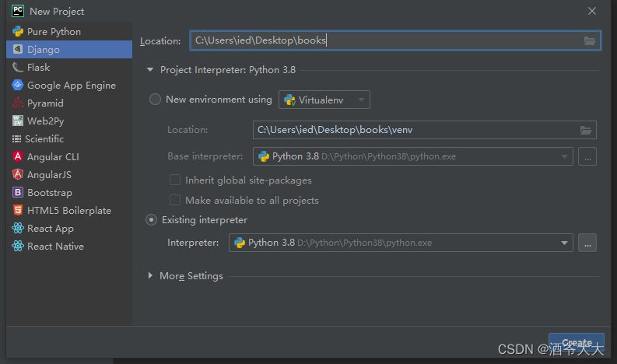Click the Django label in list
This screenshot has width=617, height=364.
[44, 50]
